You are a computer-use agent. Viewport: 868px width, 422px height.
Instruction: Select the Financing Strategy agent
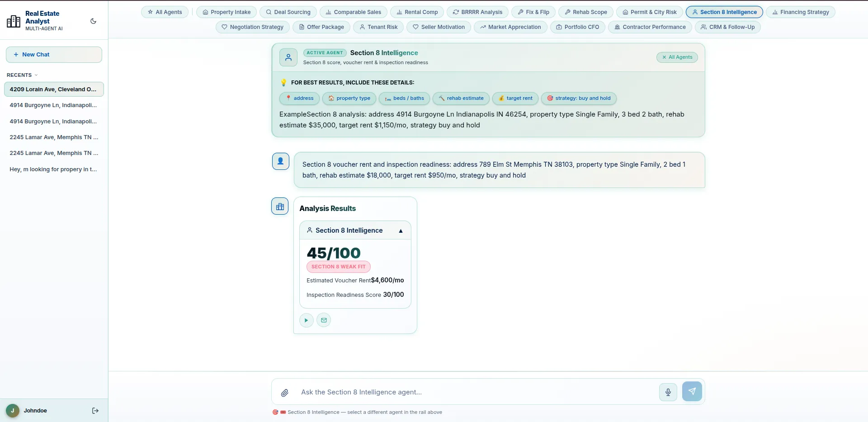coord(800,12)
